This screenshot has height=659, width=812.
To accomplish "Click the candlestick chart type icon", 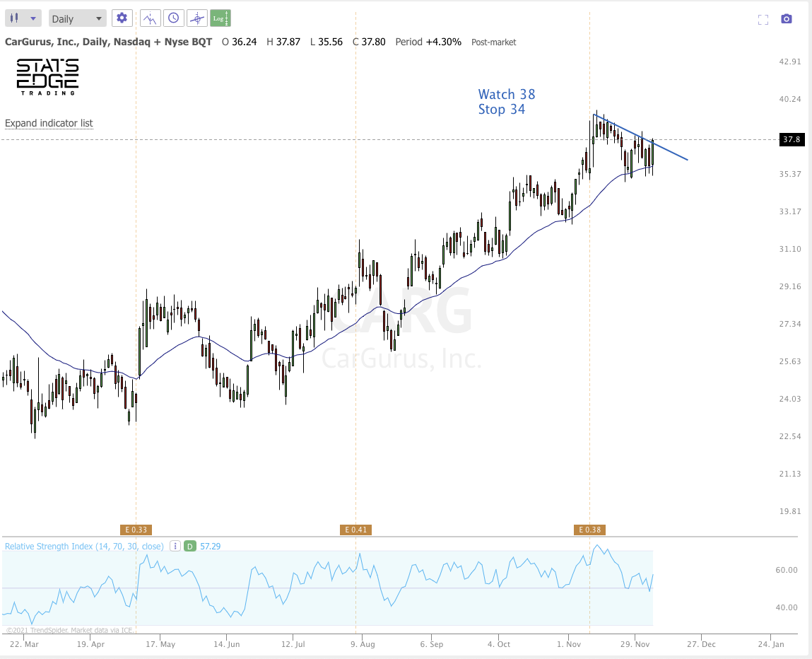I will (14, 18).
